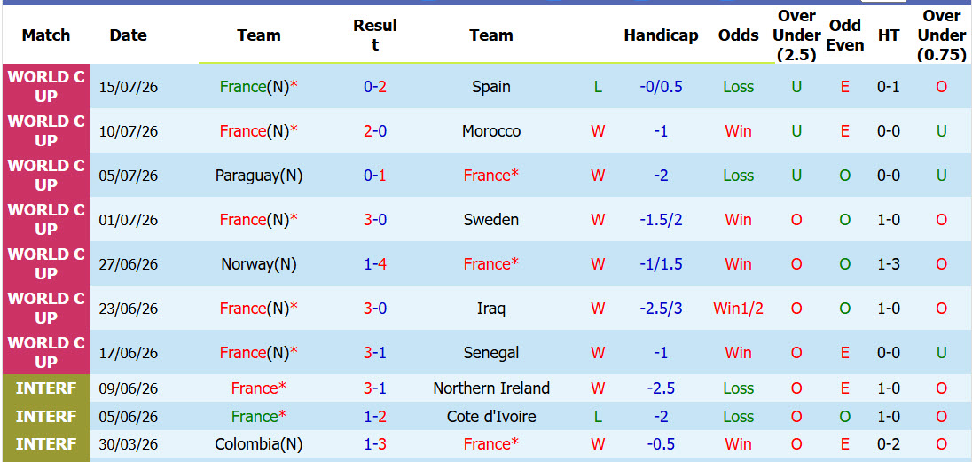Click Northern Ireland team link
Screen dimensions: 980x462
point(491,388)
